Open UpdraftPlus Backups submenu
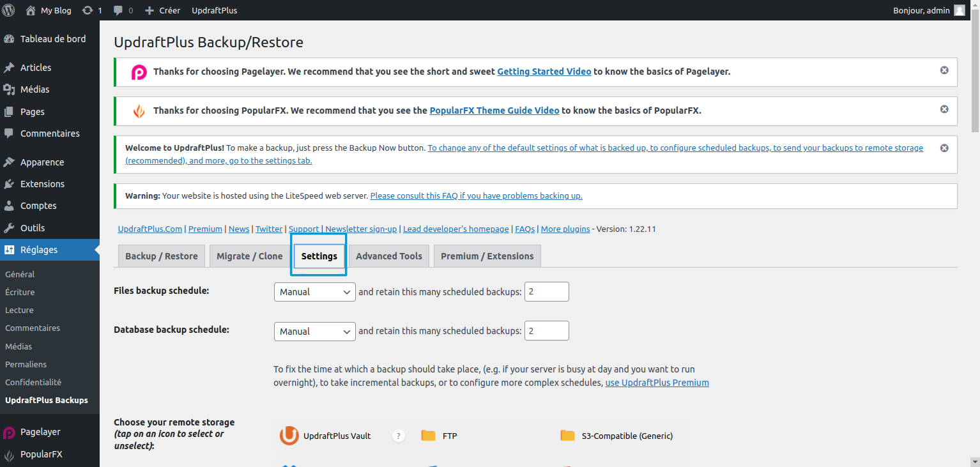 (x=47, y=401)
